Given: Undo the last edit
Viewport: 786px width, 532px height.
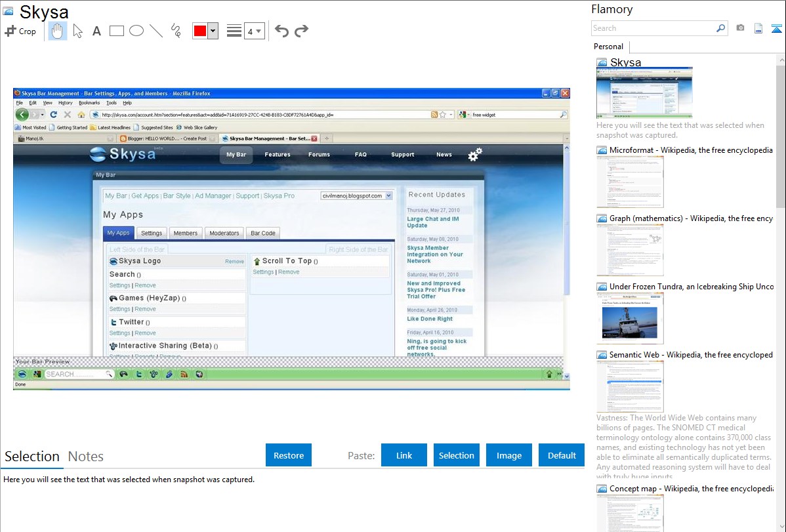Looking at the screenshot, I should click(x=281, y=31).
